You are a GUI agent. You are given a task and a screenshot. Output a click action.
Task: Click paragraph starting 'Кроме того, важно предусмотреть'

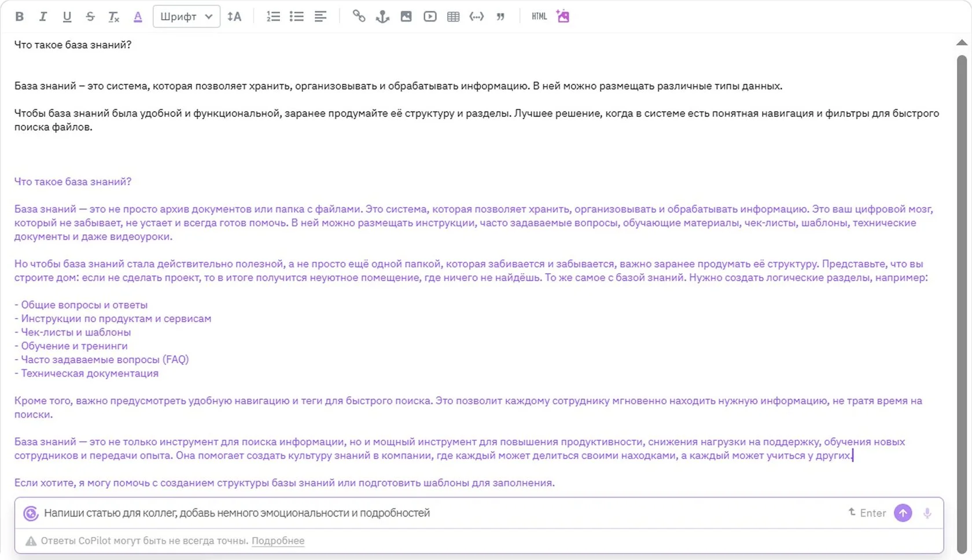468,407
